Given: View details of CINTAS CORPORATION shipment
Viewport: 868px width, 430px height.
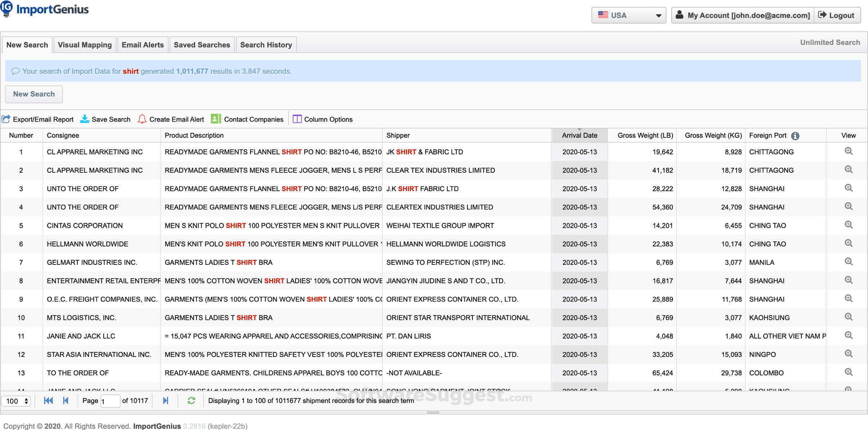Looking at the screenshot, I should click(848, 225).
